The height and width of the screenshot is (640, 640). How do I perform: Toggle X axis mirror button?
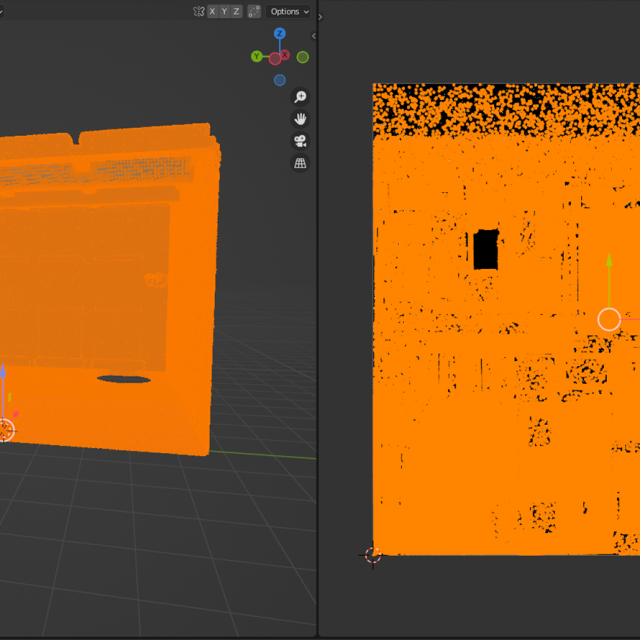[212, 11]
